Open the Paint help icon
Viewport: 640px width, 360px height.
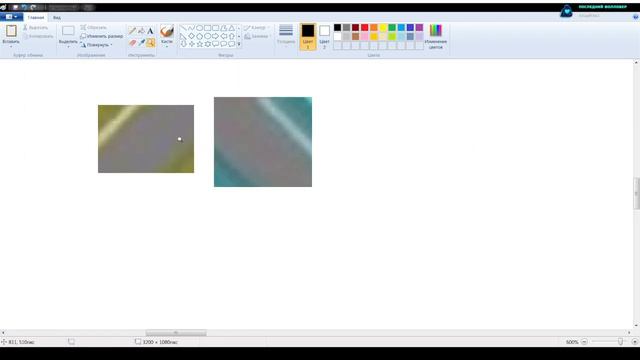point(636,17)
